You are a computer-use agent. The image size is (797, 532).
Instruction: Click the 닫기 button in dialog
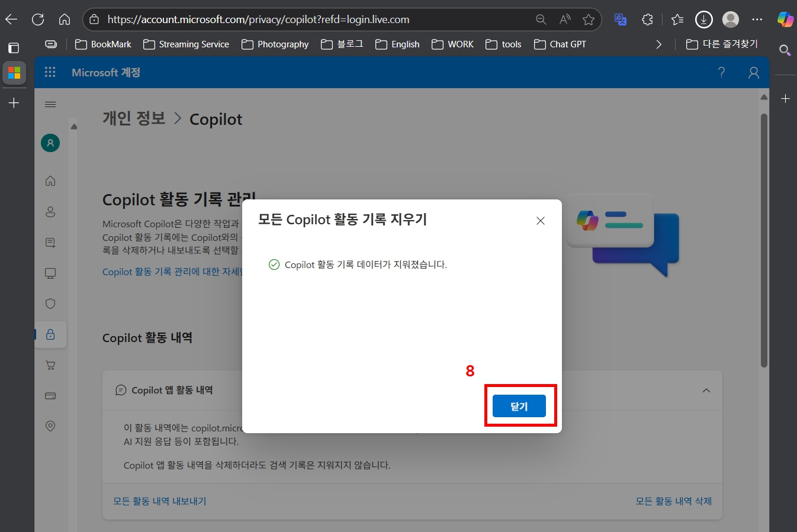click(x=519, y=407)
